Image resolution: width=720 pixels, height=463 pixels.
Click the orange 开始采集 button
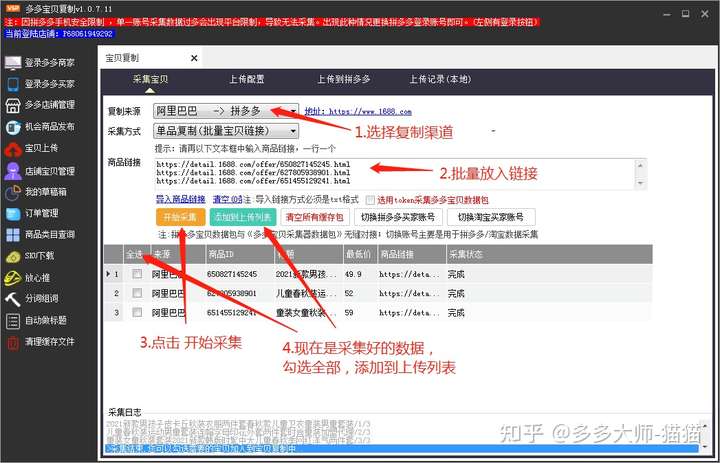point(180,217)
